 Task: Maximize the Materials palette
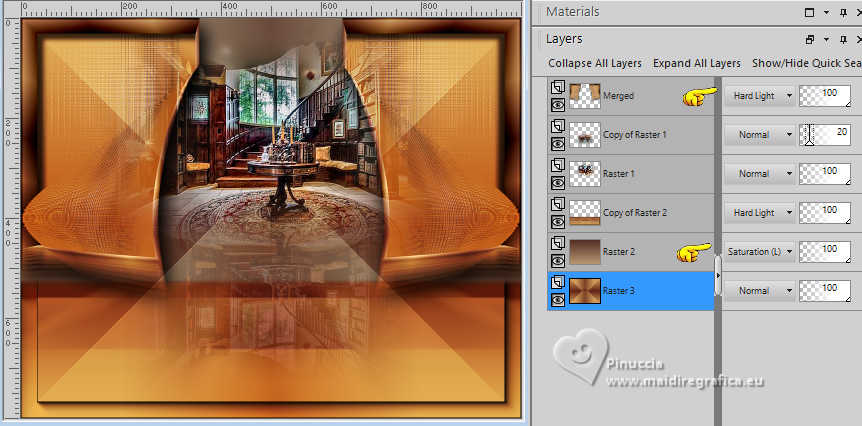[809, 13]
